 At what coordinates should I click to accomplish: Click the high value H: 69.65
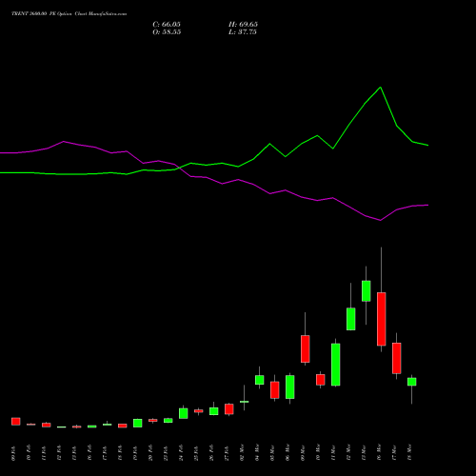(243, 25)
